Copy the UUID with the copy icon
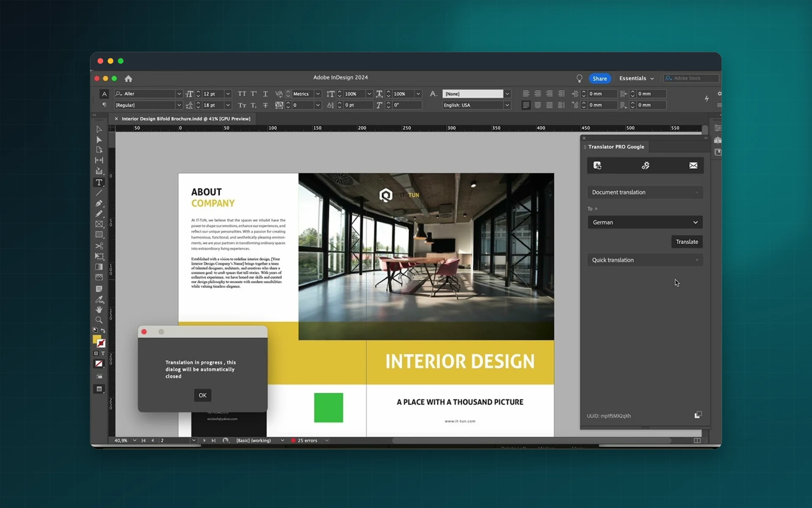This screenshot has height=508, width=812. pyautogui.click(x=698, y=415)
